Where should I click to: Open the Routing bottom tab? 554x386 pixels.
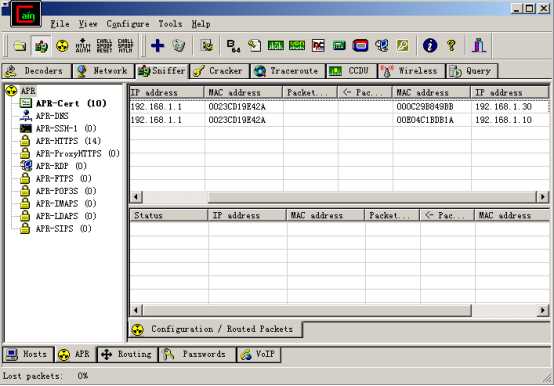[127, 354]
